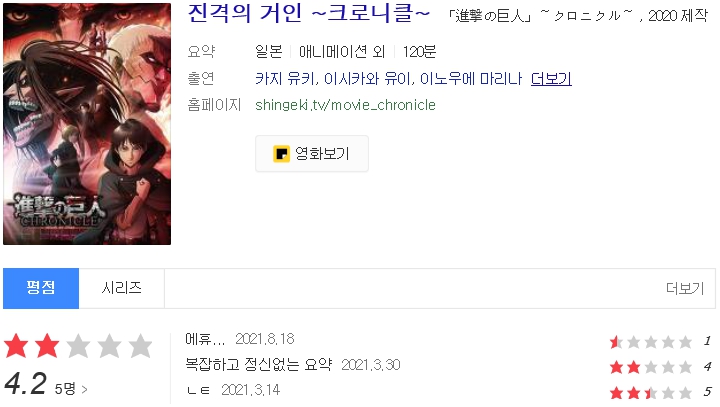Click the yellow icon in 영화보기 button
Image resolution: width=720 pixels, height=407 pixels.
[281, 154]
